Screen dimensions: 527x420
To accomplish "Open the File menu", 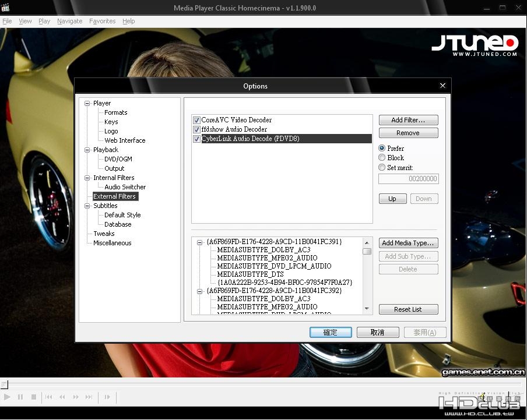I will (7, 21).
